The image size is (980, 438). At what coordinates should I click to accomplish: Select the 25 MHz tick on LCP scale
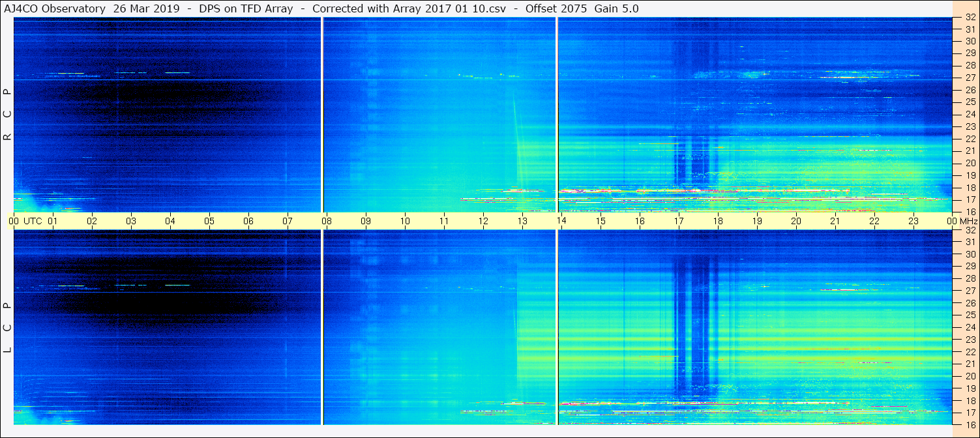[x=970, y=315]
